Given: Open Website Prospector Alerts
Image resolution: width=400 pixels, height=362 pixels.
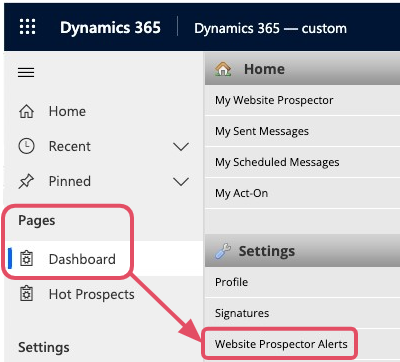Looking at the screenshot, I should [281, 344].
